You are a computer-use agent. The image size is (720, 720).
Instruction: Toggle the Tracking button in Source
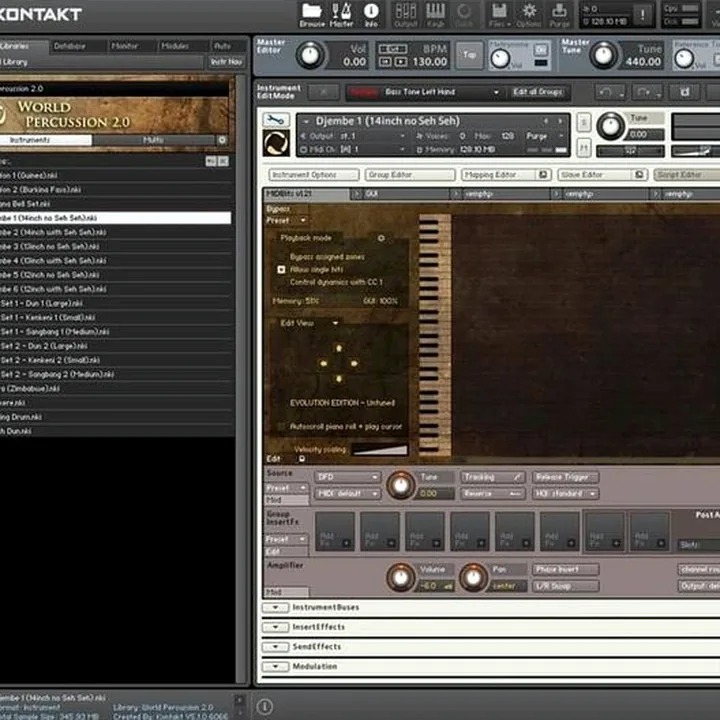click(492, 478)
